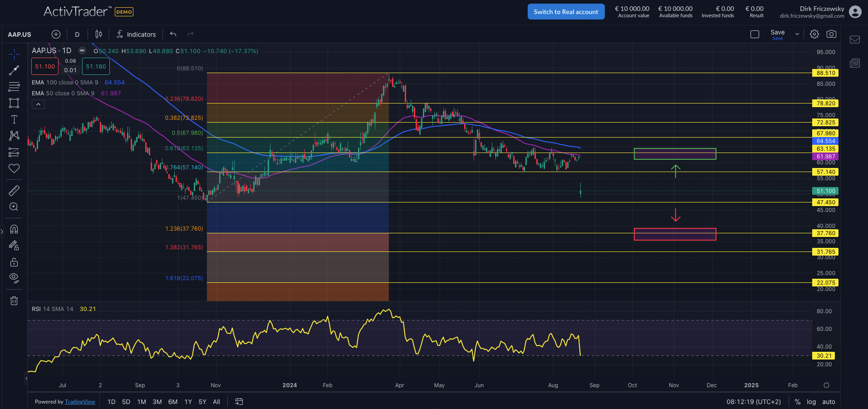The width and height of the screenshot is (868, 409).
Task: Take a chart snapshot with camera icon
Action: pyautogui.click(x=831, y=34)
